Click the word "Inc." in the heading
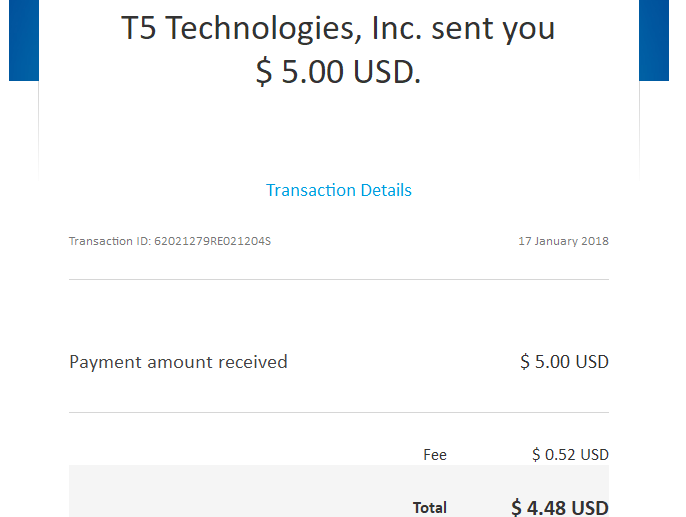 pyautogui.click(x=397, y=28)
